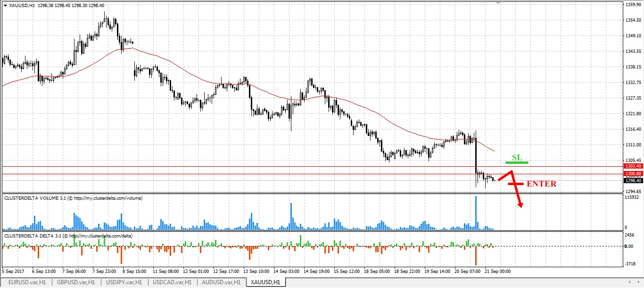Click the 12 Sep 17:00 time label
This screenshot has width=644, height=288.
point(227,271)
